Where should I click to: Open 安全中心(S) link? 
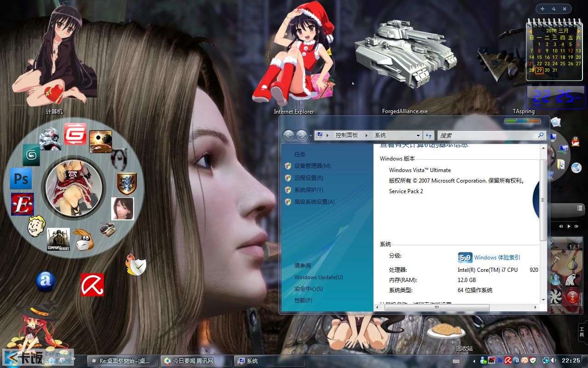tap(308, 288)
